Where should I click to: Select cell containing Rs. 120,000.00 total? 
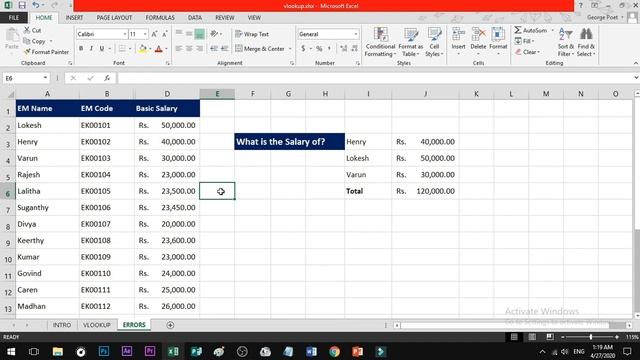(425, 191)
